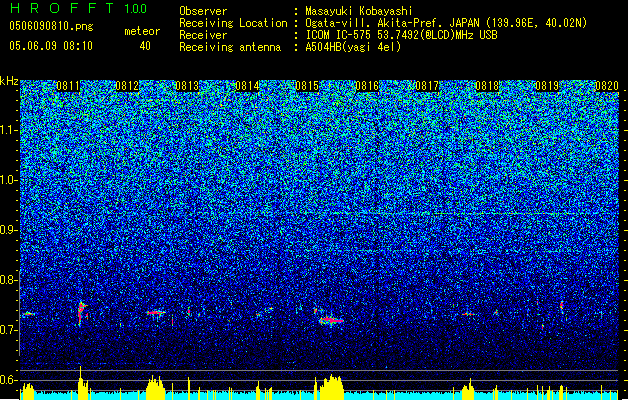Click the Observer label

pyautogui.click(x=203, y=11)
